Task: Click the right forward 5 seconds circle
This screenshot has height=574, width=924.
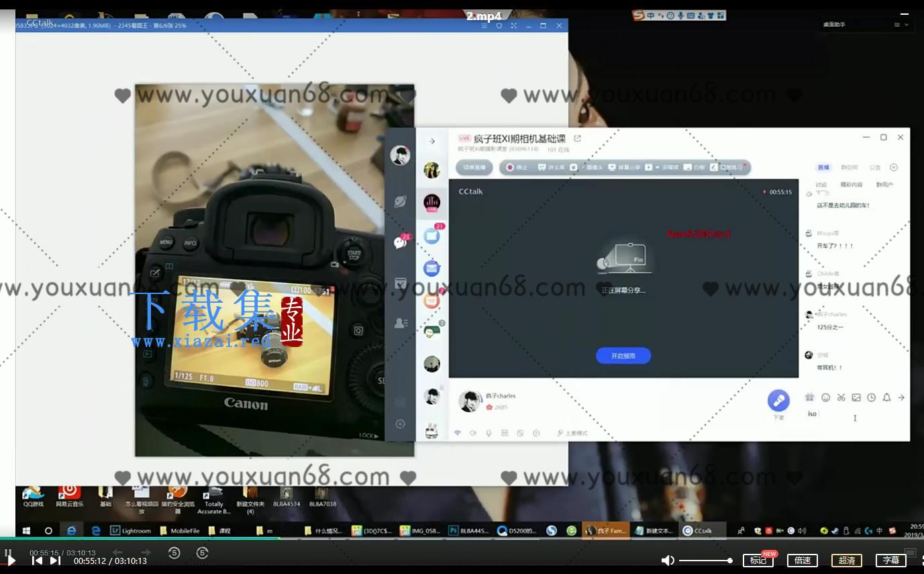Action: pos(203,553)
